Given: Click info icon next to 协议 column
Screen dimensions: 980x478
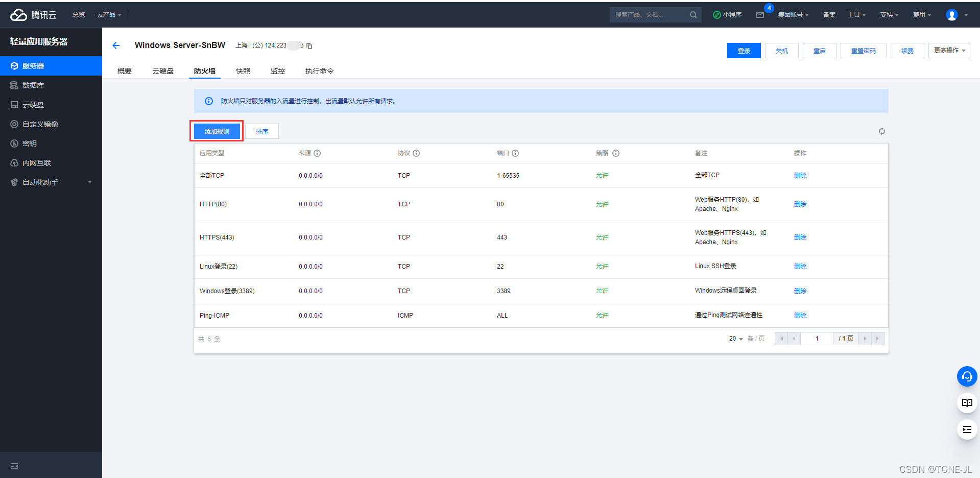Looking at the screenshot, I should (416, 153).
